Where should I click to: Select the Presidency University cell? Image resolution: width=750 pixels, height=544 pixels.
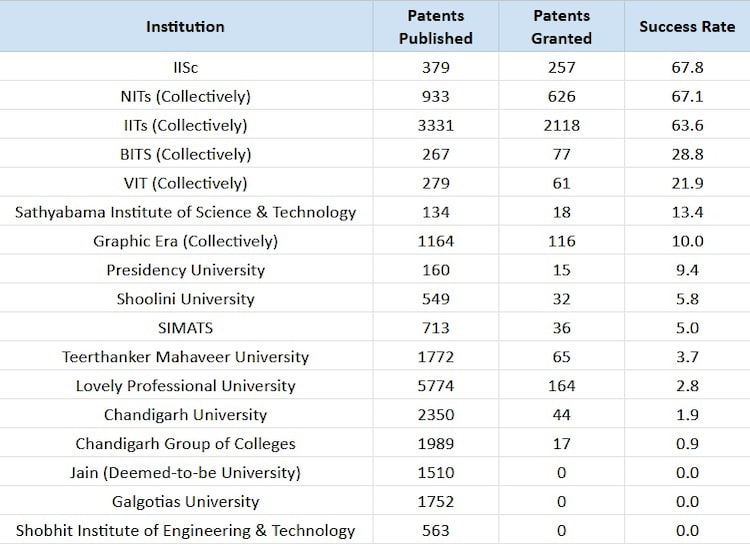[x=186, y=270]
